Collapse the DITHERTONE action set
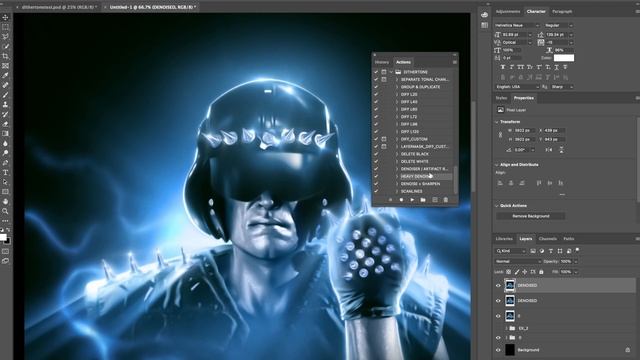 pos(391,72)
